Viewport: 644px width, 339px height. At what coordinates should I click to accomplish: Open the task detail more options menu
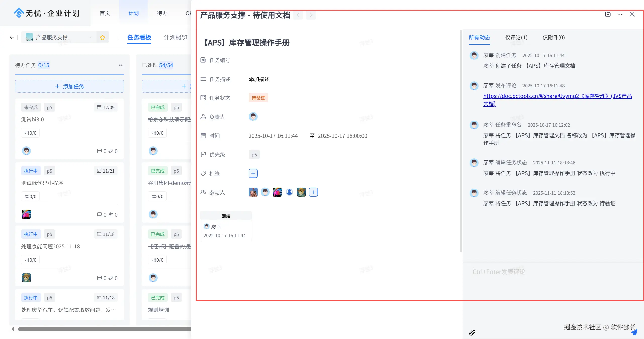620,14
